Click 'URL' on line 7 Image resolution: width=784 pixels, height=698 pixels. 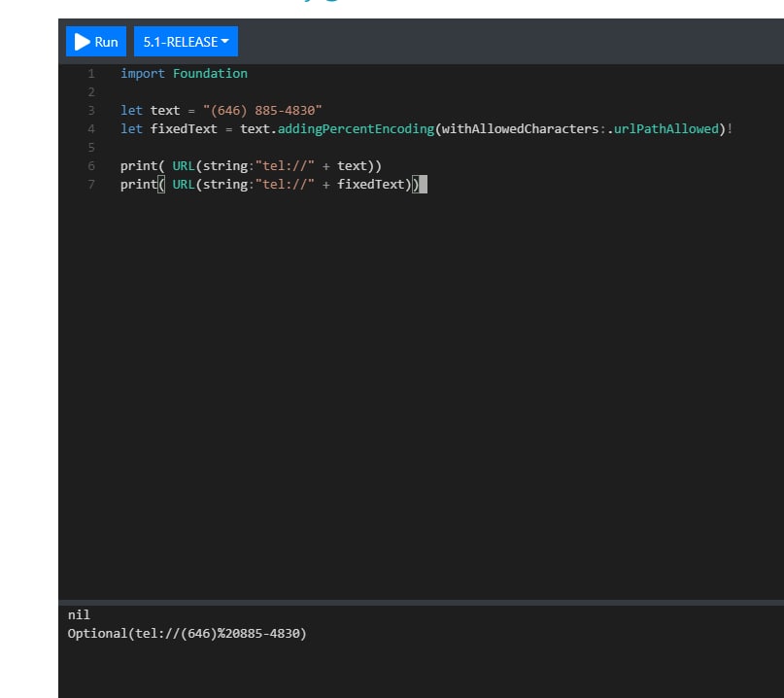(x=184, y=185)
